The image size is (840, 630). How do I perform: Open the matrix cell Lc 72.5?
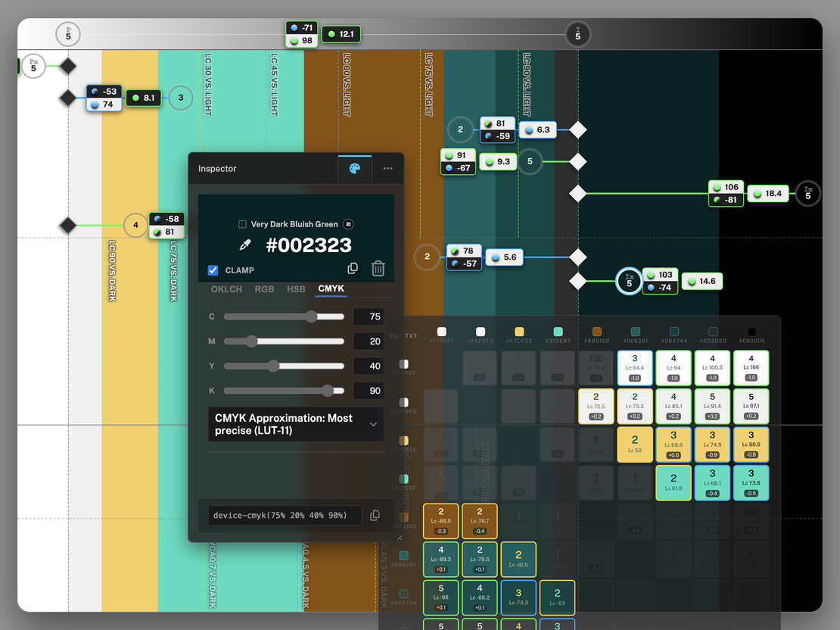tap(596, 407)
